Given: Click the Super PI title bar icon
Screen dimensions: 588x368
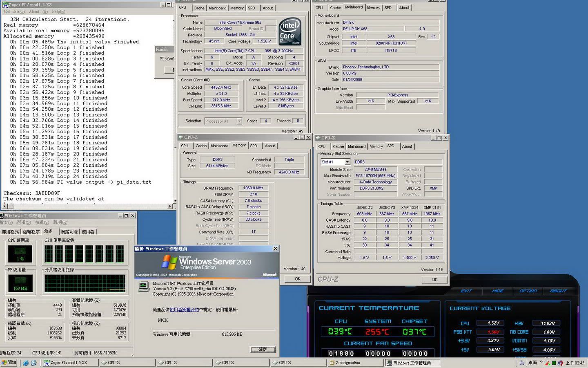Looking at the screenshot, I should [x=5, y=4].
